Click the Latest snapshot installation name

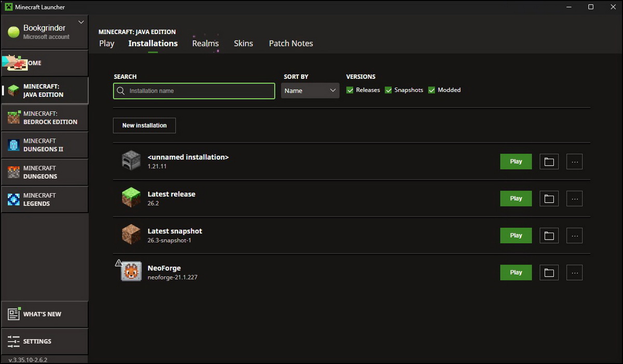click(x=175, y=231)
